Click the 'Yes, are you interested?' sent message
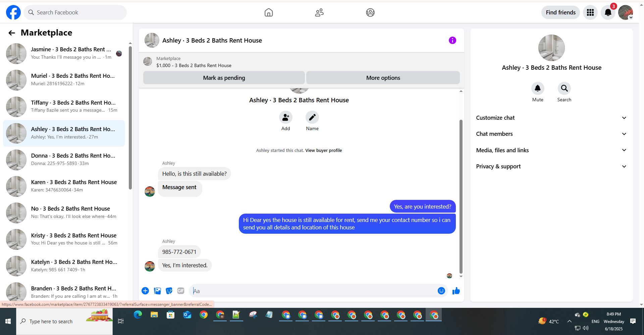The height and width of the screenshot is (335, 644). pyautogui.click(x=423, y=207)
